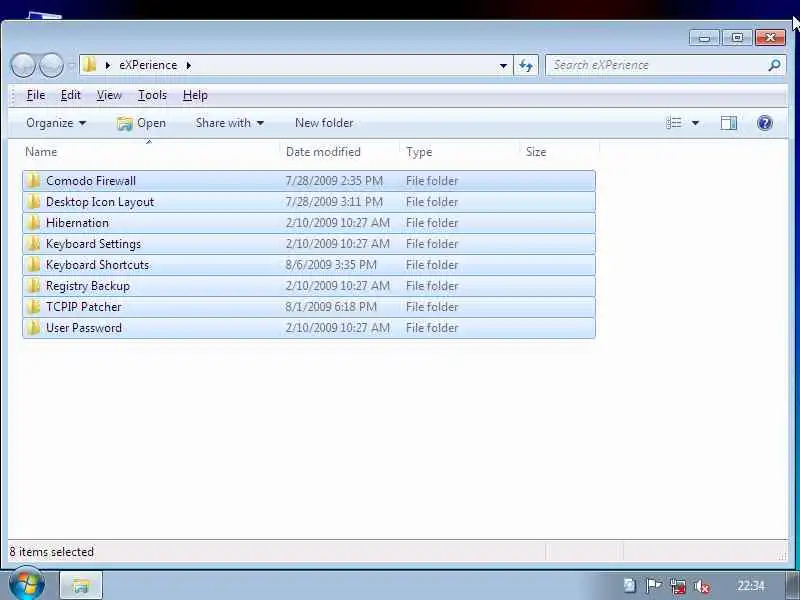Select the Keyboard Settings folder icon

point(34,243)
